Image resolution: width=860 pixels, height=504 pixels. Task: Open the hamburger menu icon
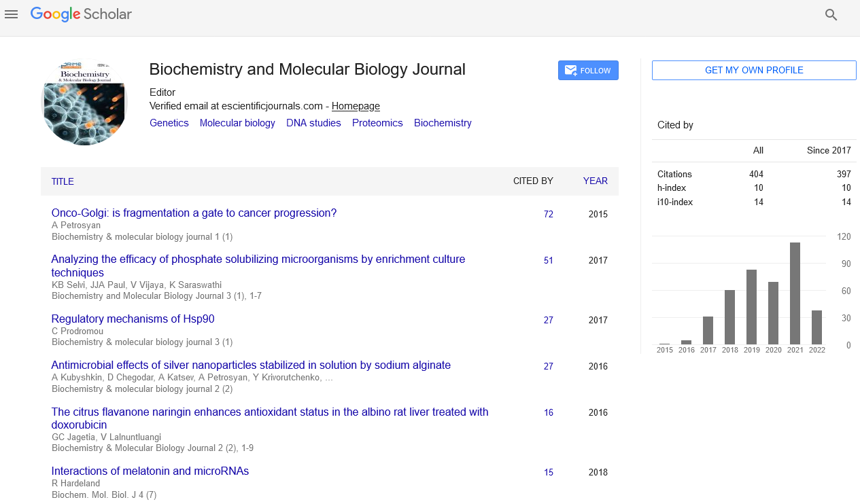point(11,14)
